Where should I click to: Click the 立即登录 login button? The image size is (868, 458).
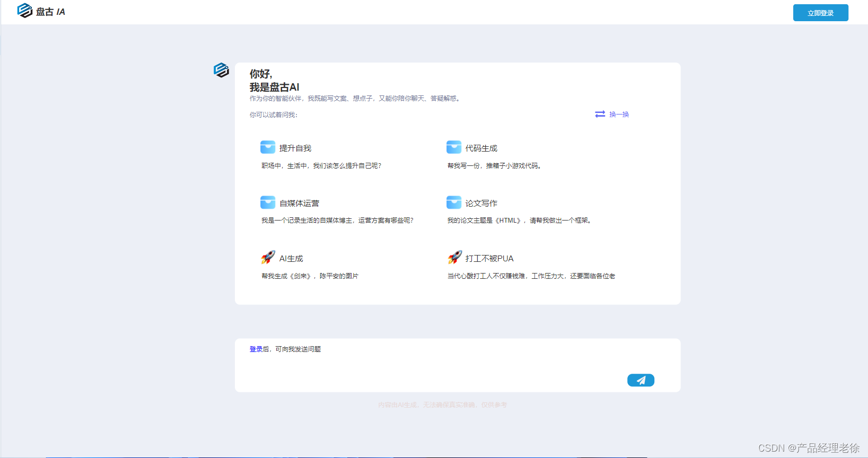[x=820, y=13]
